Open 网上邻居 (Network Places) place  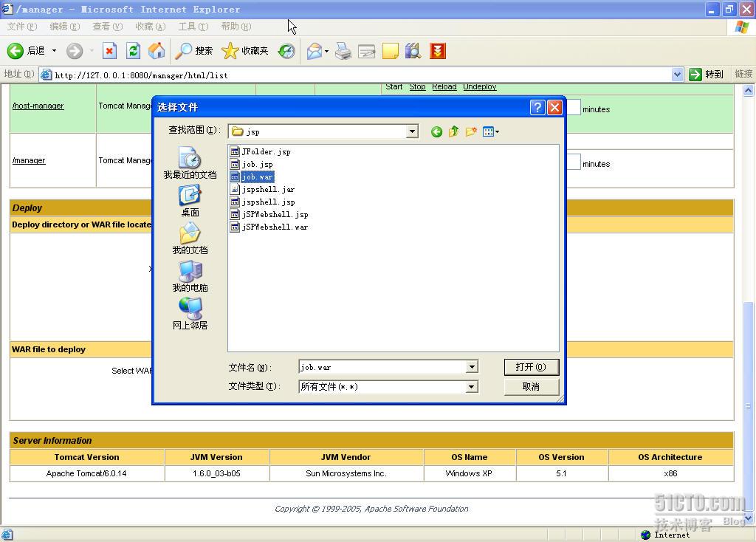tap(190, 313)
